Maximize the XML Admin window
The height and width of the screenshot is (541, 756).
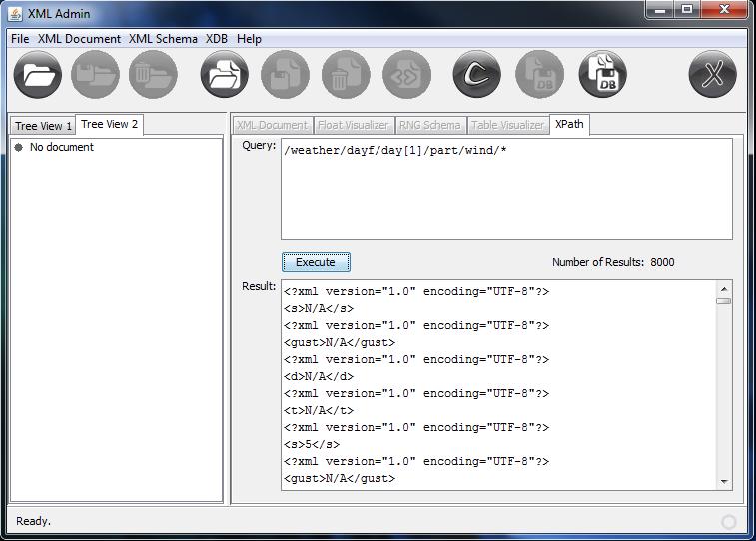[687, 10]
